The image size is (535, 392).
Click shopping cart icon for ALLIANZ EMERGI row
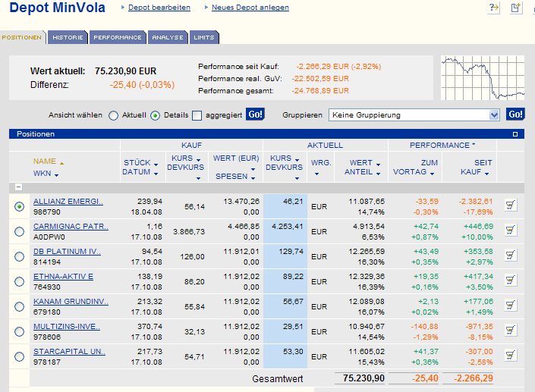click(x=511, y=206)
